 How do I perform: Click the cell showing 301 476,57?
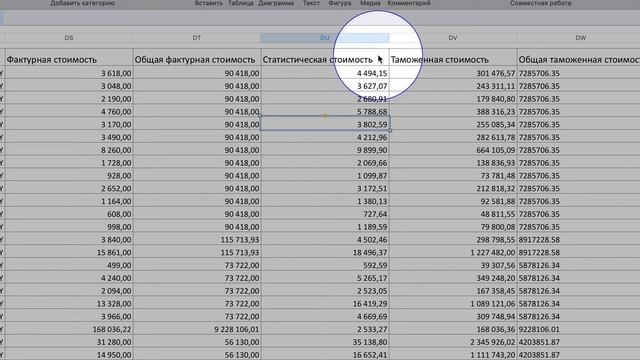pyautogui.click(x=453, y=73)
